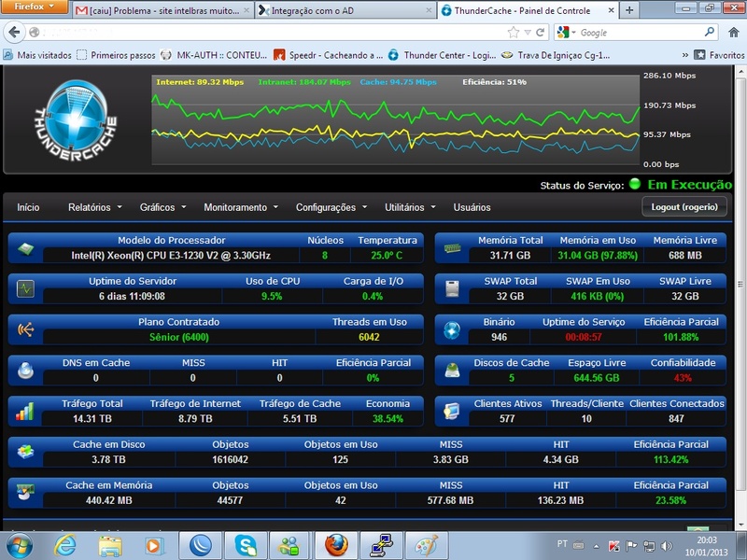Image resolution: width=747 pixels, height=560 pixels.
Task: Open Windows Start menu
Action: click(19, 546)
